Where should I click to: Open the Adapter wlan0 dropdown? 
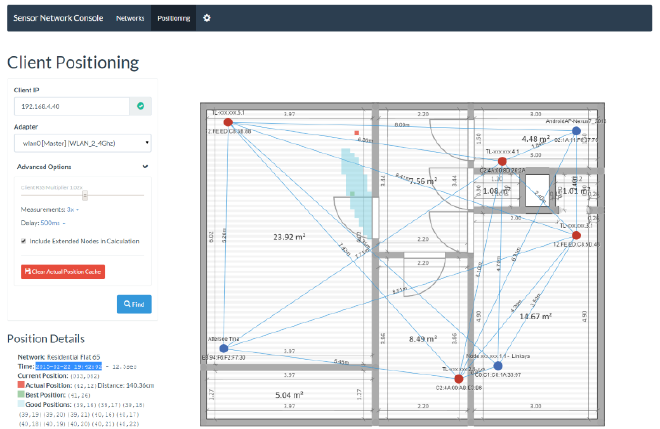tap(83, 143)
